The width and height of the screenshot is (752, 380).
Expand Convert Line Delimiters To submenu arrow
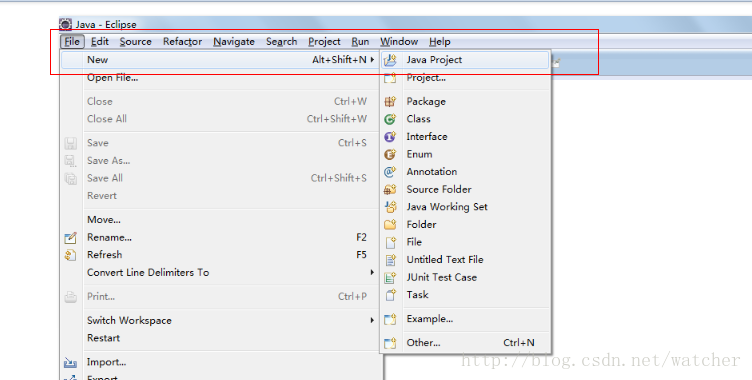tap(372, 273)
